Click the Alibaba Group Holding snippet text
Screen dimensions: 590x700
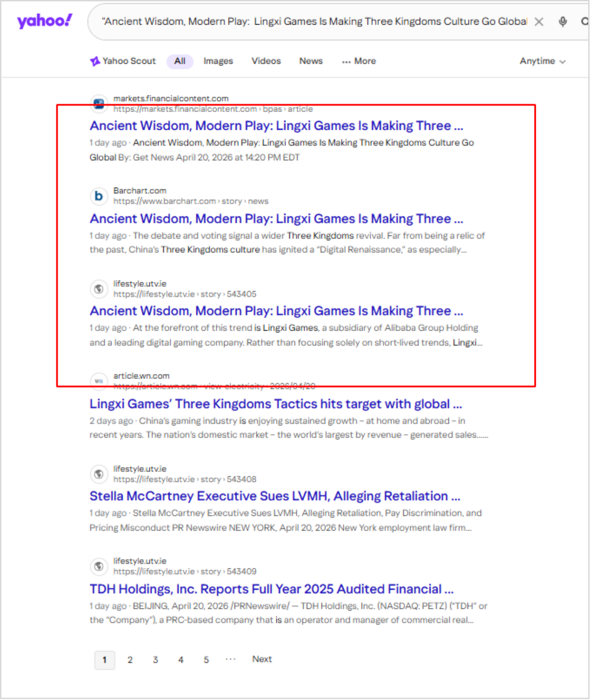click(x=286, y=335)
